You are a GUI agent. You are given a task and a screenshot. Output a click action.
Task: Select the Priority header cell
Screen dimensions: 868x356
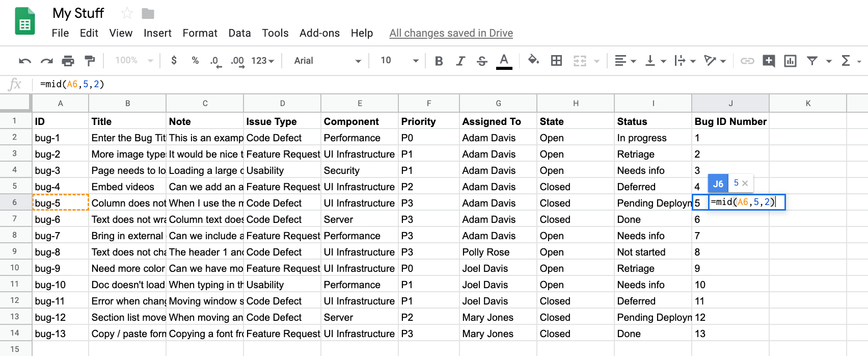[x=429, y=121]
